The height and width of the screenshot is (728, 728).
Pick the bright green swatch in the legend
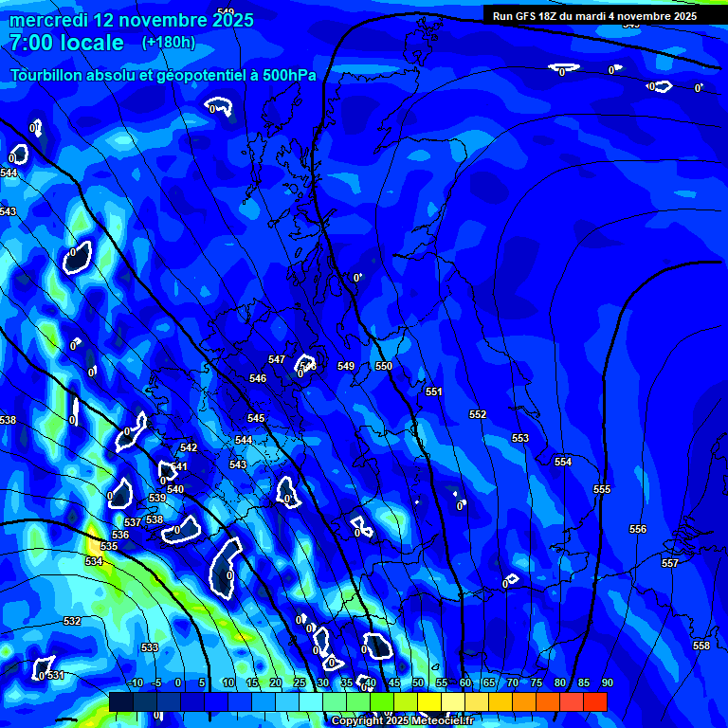coord(381,701)
